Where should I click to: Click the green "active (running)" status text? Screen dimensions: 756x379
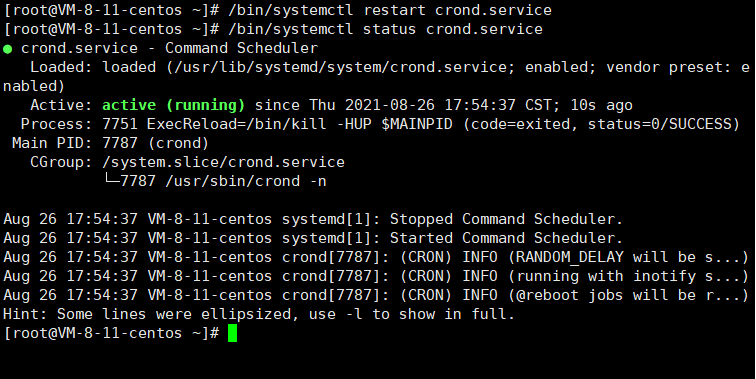pos(174,105)
